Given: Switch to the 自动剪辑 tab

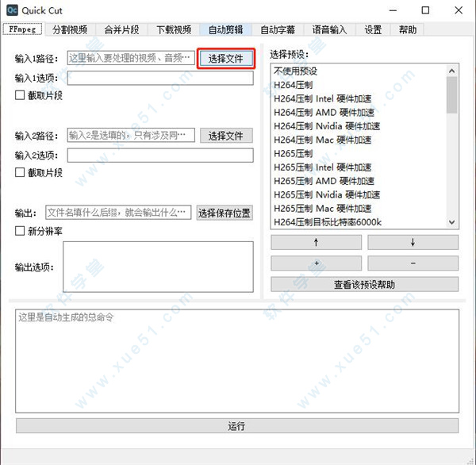Looking at the screenshot, I should 226,30.
